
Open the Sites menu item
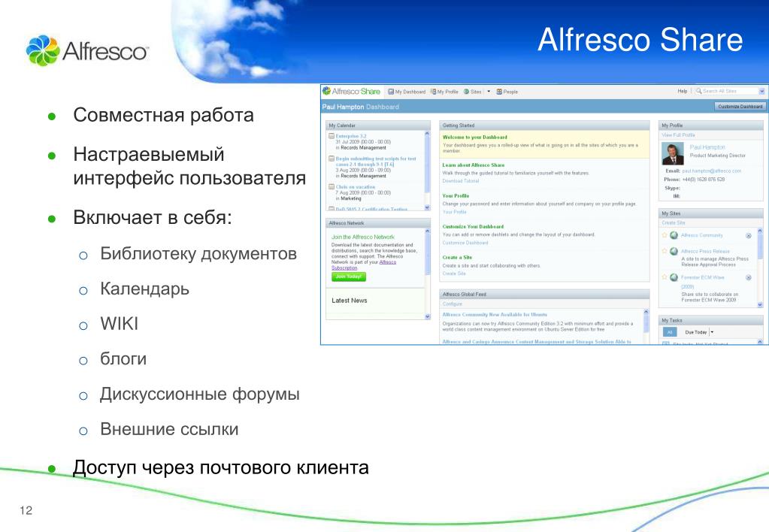click(472, 92)
